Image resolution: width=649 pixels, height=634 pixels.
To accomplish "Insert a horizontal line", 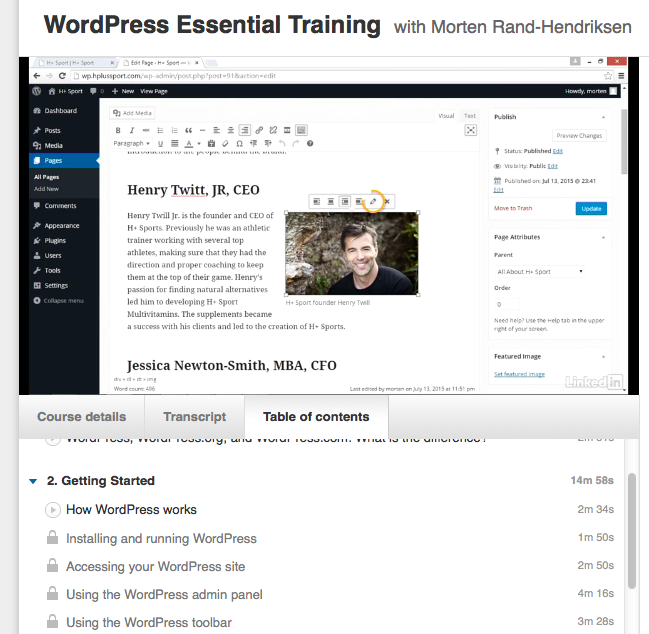I will pos(202,130).
